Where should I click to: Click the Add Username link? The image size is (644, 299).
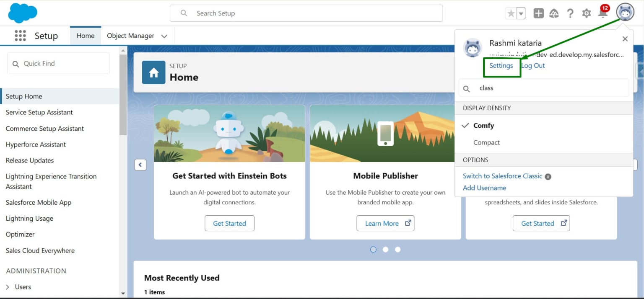484,188
